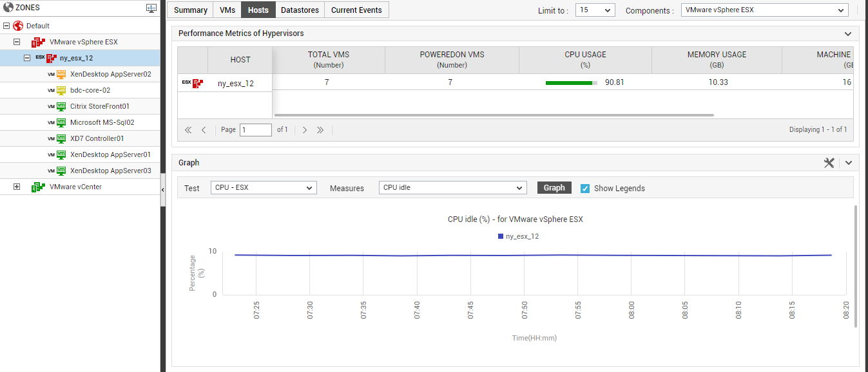Screen dimensions: 868x372
Task: Click the Default zone red globe icon
Action: click(x=18, y=26)
